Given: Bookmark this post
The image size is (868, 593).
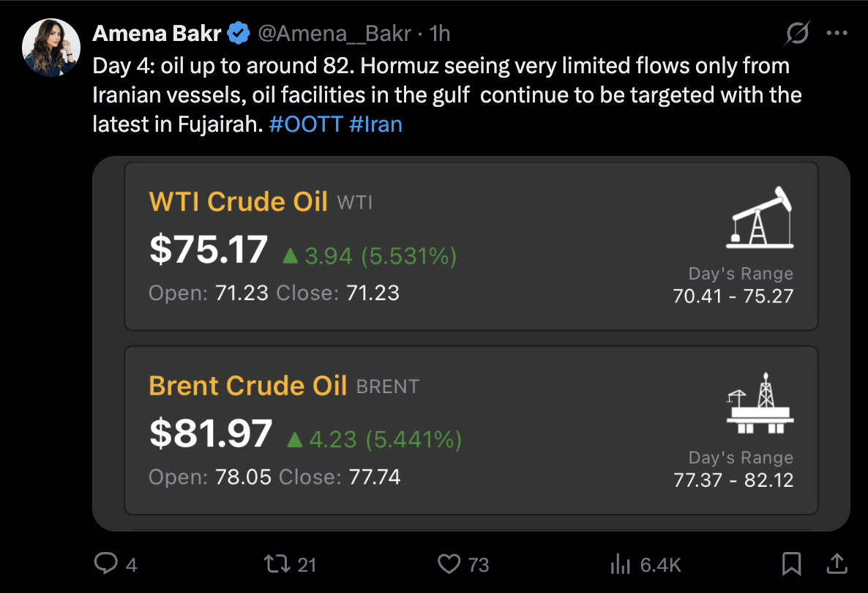Looking at the screenshot, I should (790, 563).
